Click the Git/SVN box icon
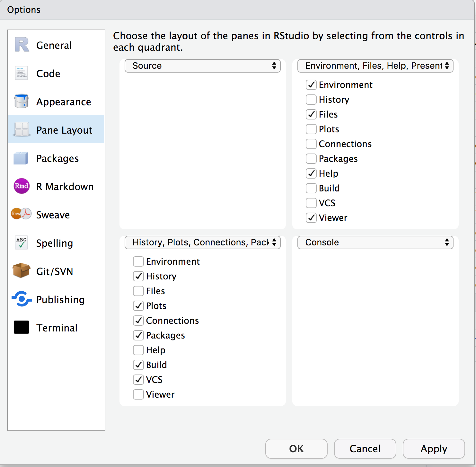This screenshot has height=467, width=476. [x=21, y=271]
